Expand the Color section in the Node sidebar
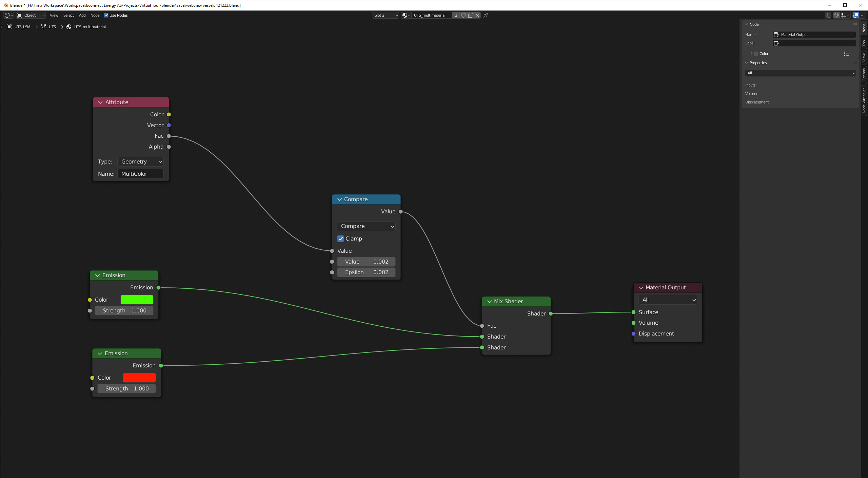This screenshot has height=478, width=868. click(x=751, y=53)
